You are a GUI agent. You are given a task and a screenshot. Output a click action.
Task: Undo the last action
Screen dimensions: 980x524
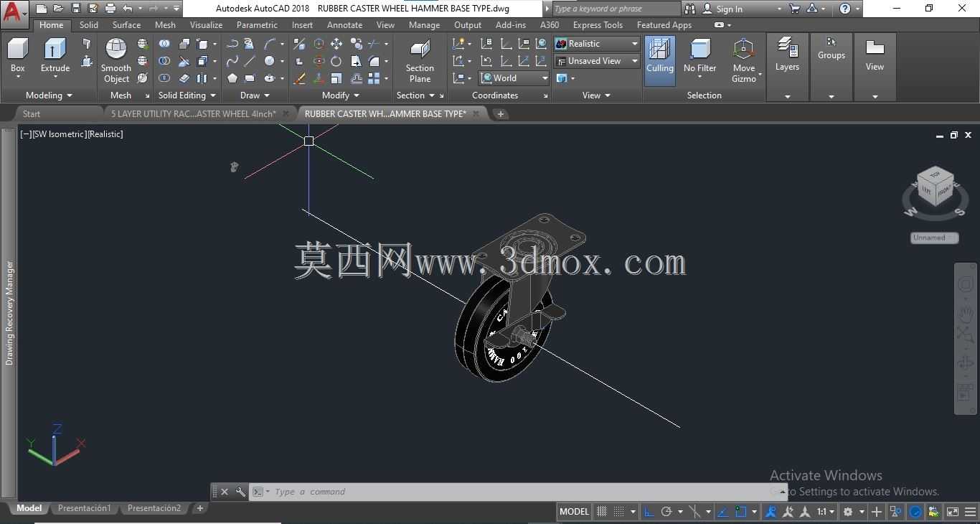[x=128, y=9]
